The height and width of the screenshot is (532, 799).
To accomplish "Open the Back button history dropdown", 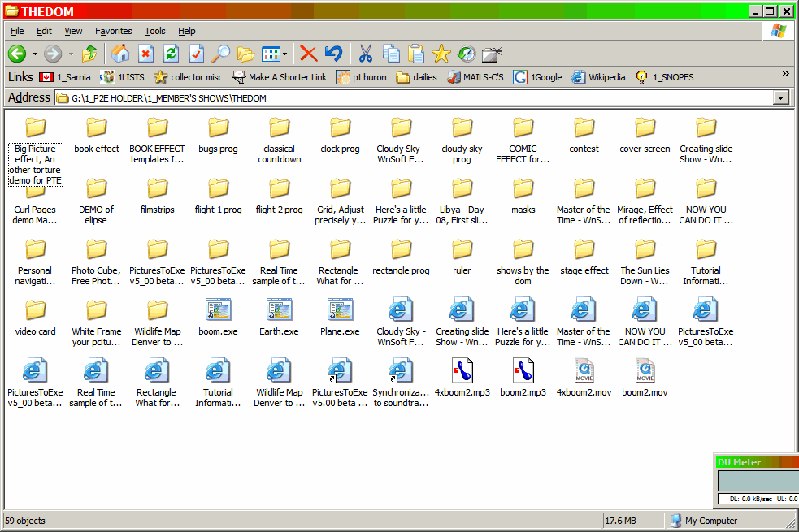I will pyautogui.click(x=35, y=54).
